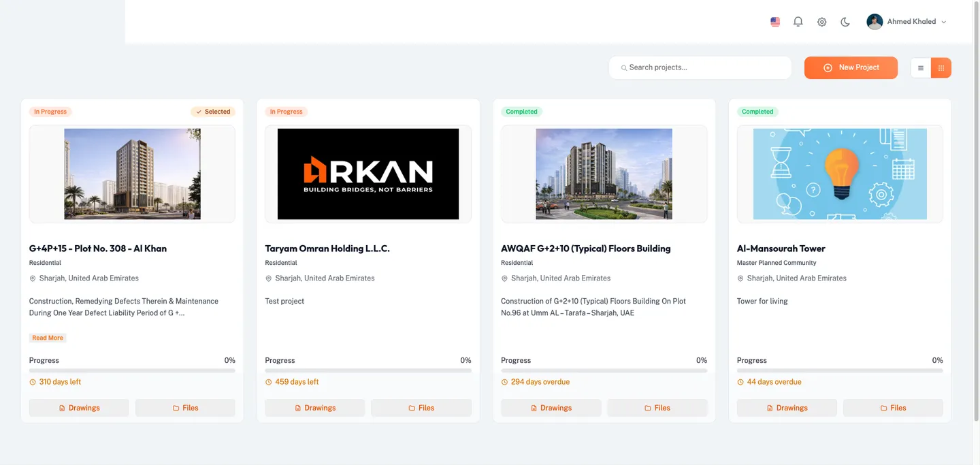
Task: Click the New Project button
Action: click(851, 67)
